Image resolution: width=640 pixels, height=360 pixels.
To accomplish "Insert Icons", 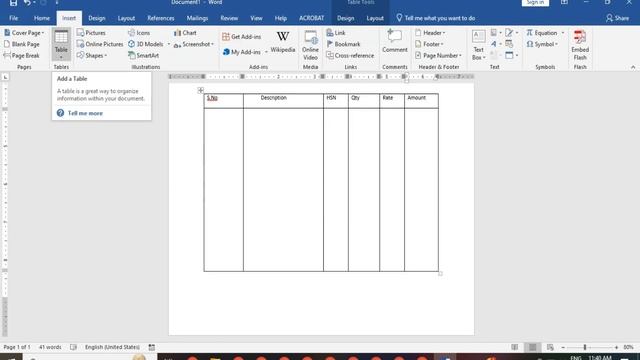I will point(139,33).
